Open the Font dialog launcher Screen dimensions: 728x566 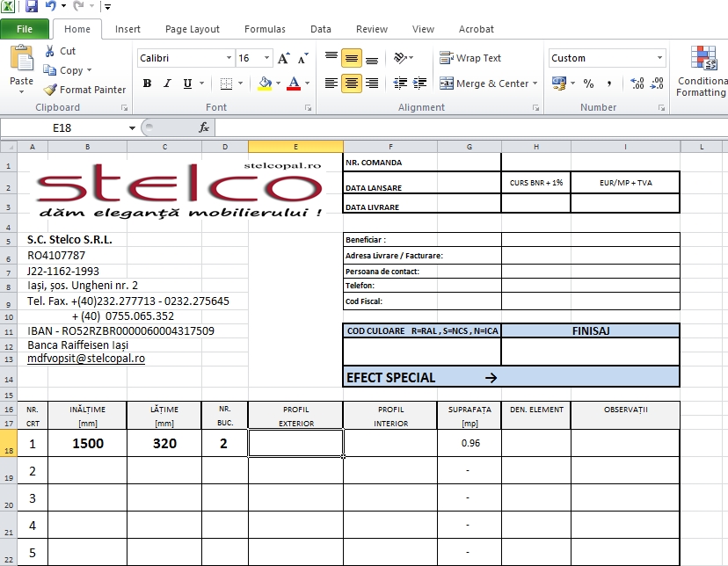point(309,107)
